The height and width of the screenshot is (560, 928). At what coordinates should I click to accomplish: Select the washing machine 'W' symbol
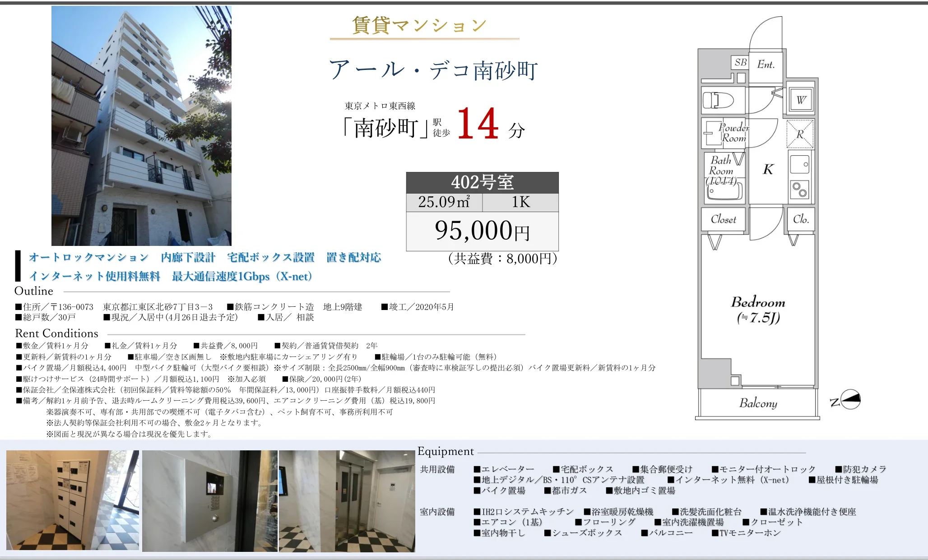pos(801,100)
